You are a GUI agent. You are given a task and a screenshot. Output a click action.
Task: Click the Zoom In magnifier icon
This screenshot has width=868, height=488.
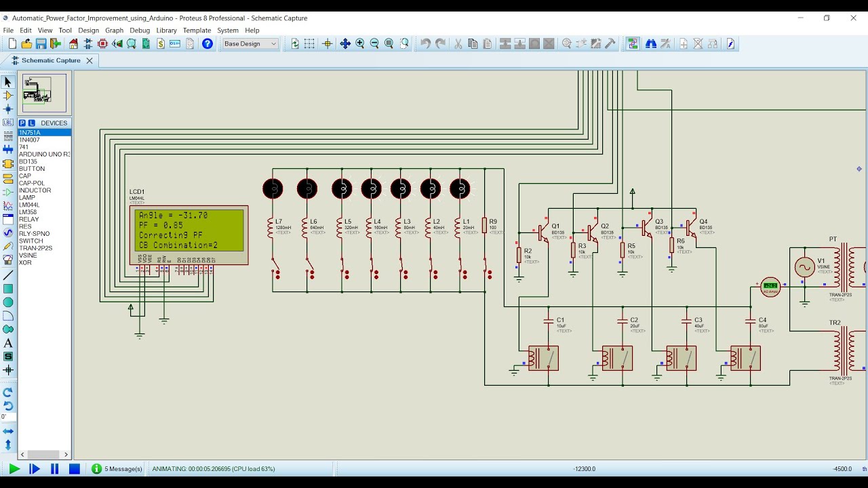click(360, 43)
